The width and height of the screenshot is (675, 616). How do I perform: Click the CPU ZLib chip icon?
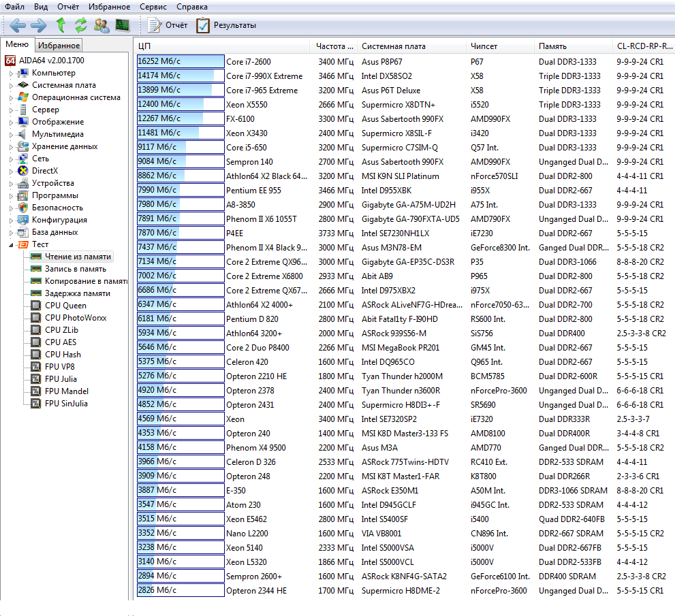click(36, 330)
